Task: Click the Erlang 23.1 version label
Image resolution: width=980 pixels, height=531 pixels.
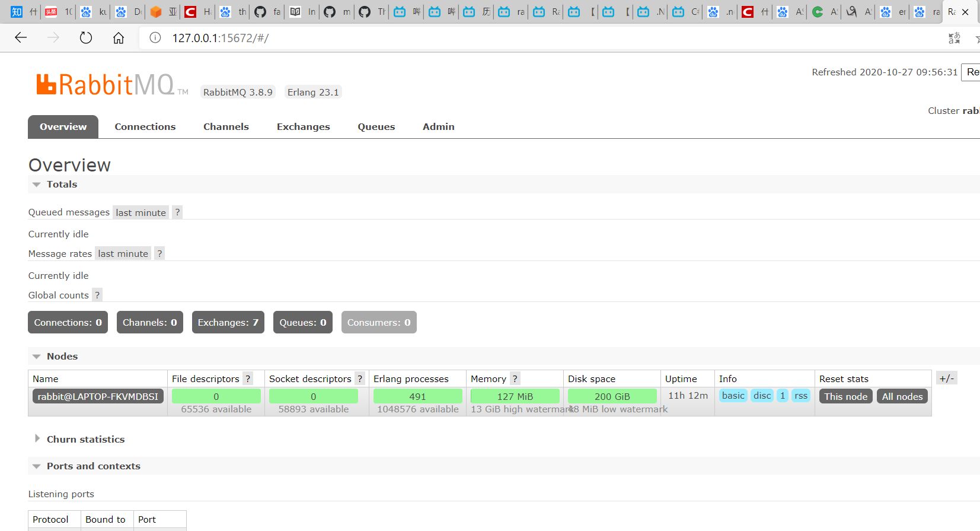Action: click(313, 92)
